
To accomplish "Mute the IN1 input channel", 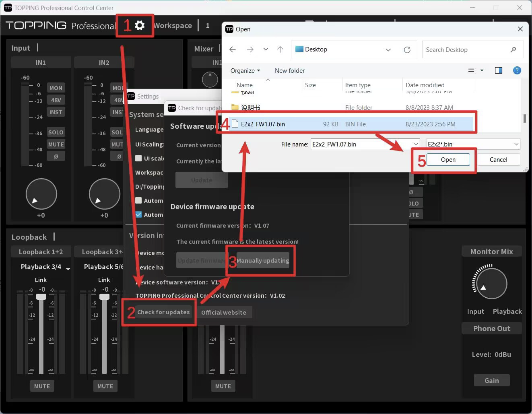I will click(x=56, y=144).
